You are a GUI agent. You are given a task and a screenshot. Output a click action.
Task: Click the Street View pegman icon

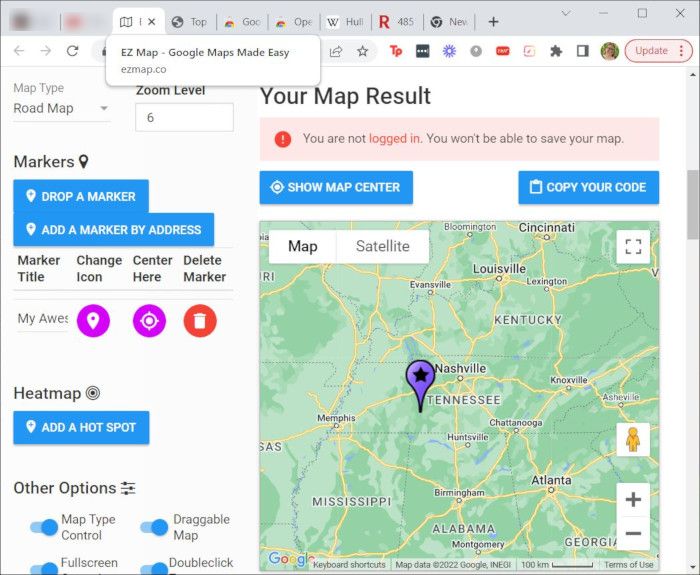pyautogui.click(x=633, y=440)
